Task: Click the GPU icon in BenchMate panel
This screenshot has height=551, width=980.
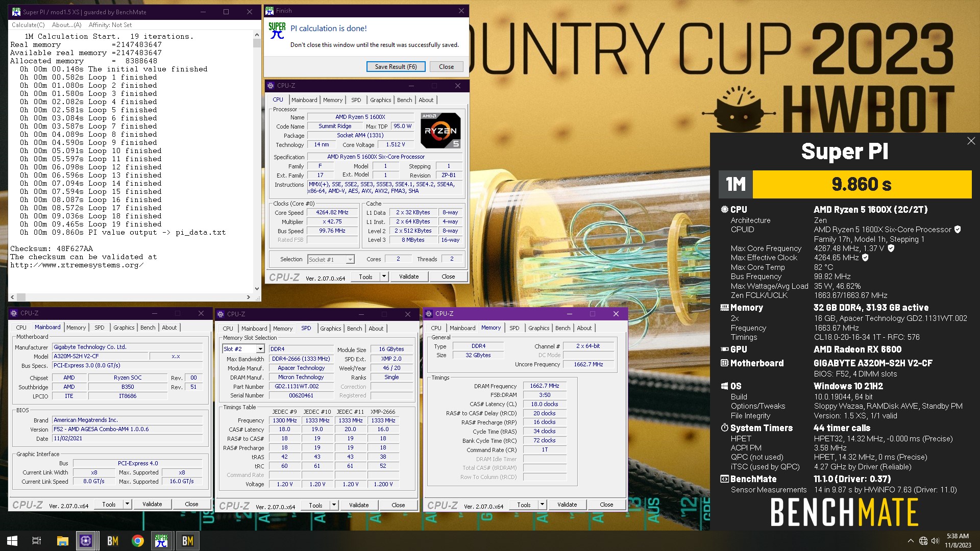Action: [724, 349]
